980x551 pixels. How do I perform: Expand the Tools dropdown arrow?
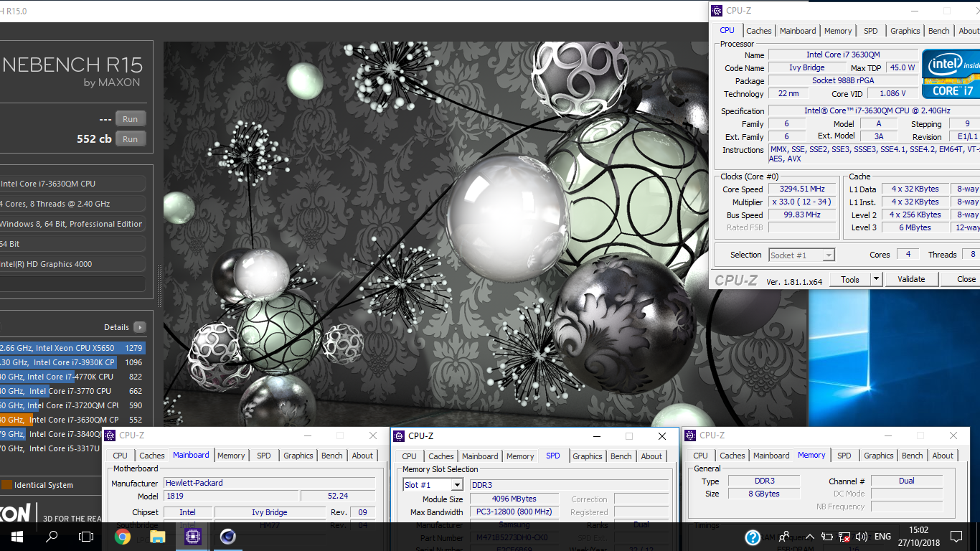(876, 279)
